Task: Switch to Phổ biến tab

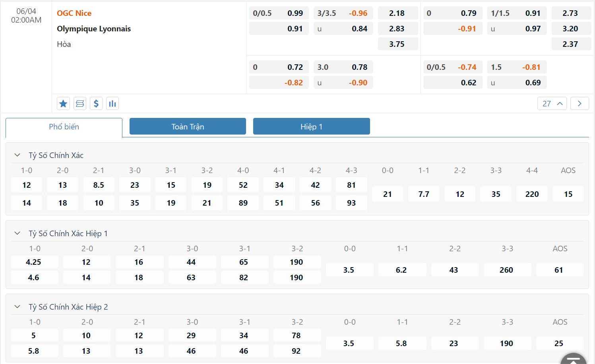Action: (64, 127)
